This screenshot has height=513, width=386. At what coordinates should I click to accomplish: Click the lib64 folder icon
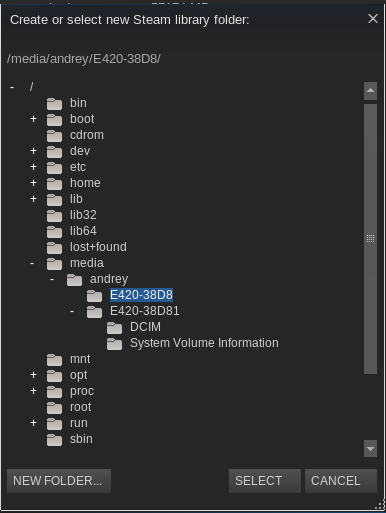coord(54,232)
